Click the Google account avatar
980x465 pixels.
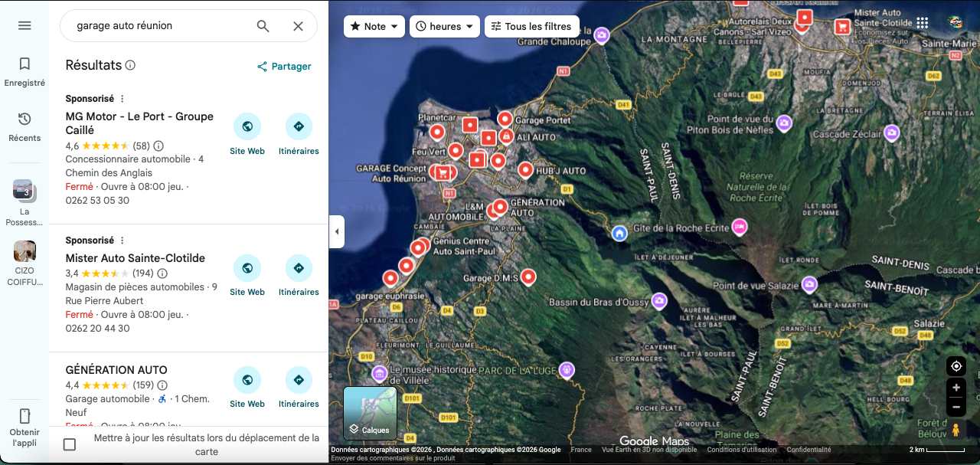955,23
